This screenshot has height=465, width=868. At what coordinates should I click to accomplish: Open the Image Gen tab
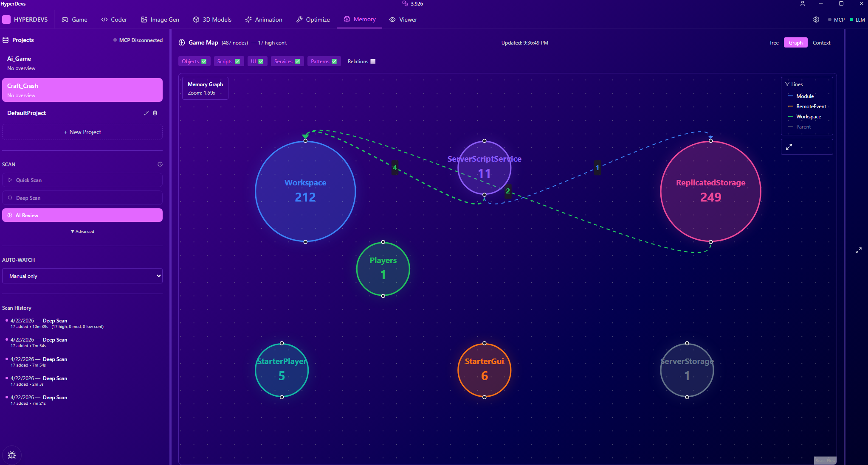point(160,20)
